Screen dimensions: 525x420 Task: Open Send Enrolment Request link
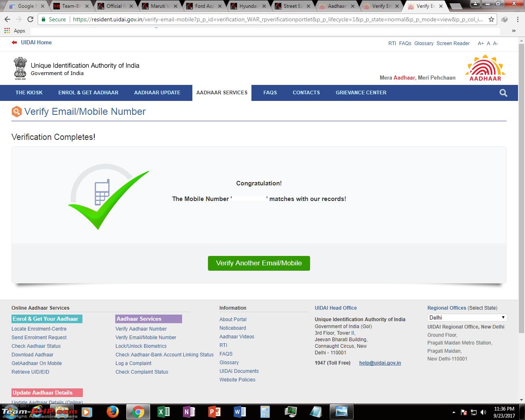(39, 338)
